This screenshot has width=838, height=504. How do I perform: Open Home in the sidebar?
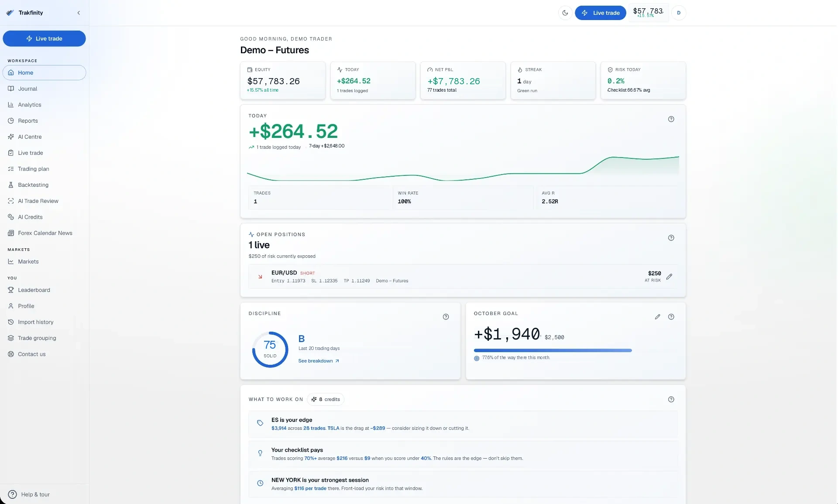(x=44, y=72)
